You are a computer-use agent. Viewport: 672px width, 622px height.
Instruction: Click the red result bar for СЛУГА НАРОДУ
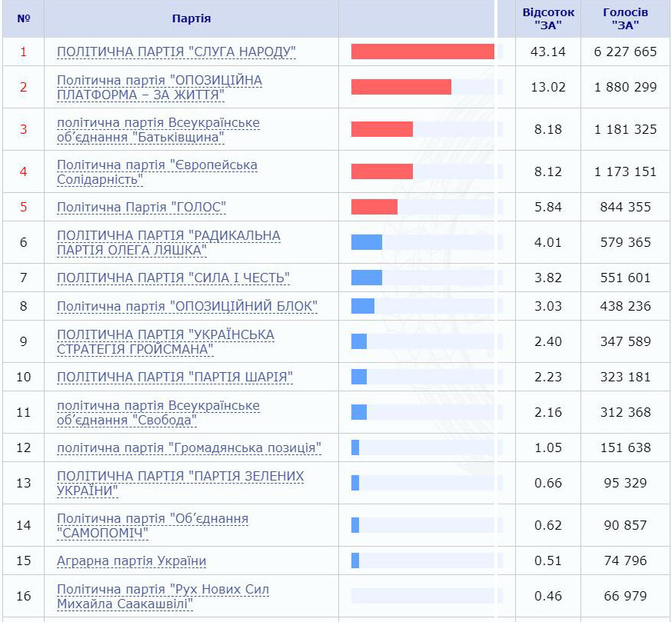[x=423, y=52]
